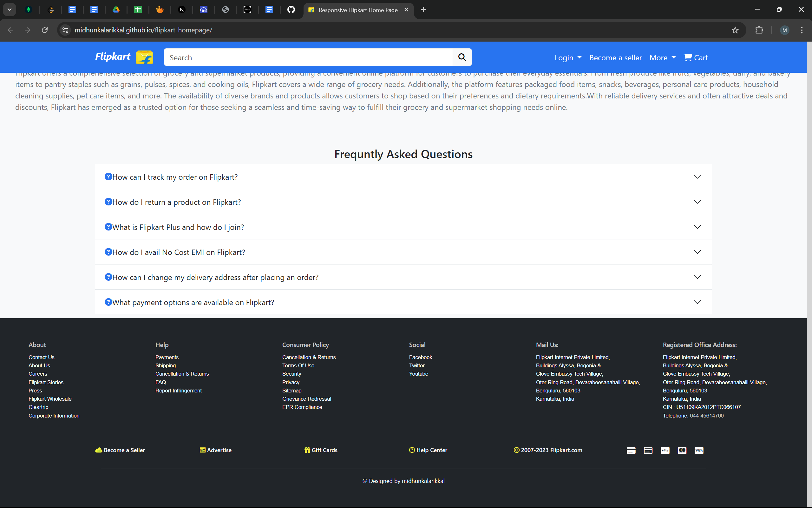The image size is (812, 508).
Task: View site information icon in address bar
Action: [x=65, y=30]
